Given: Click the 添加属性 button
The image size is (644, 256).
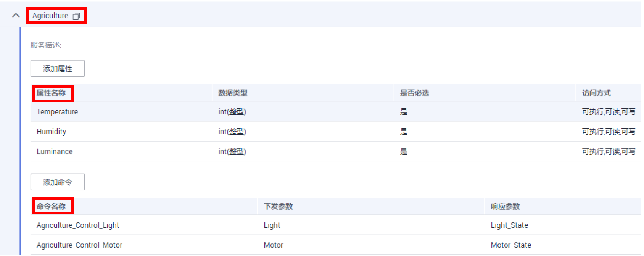Looking at the screenshot, I should coord(58,69).
